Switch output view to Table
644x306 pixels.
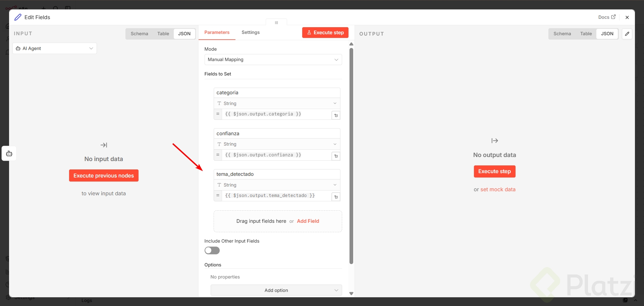tap(586, 34)
